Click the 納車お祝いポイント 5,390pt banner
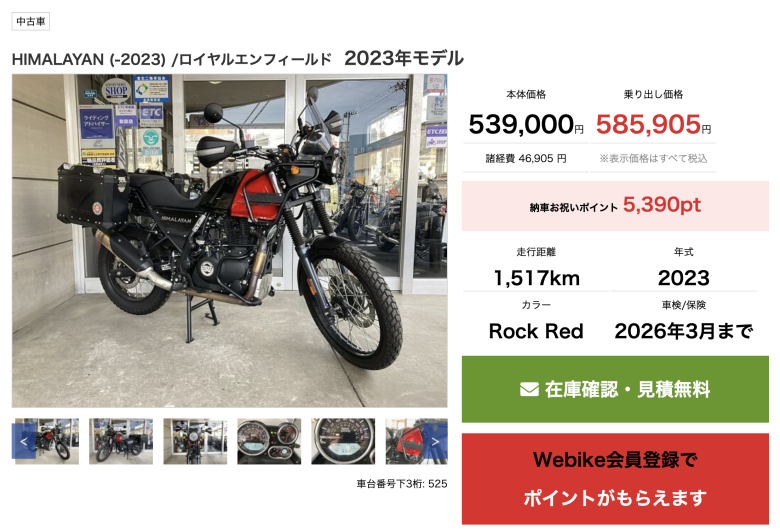The height and width of the screenshot is (531, 780). (x=615, y=206)
